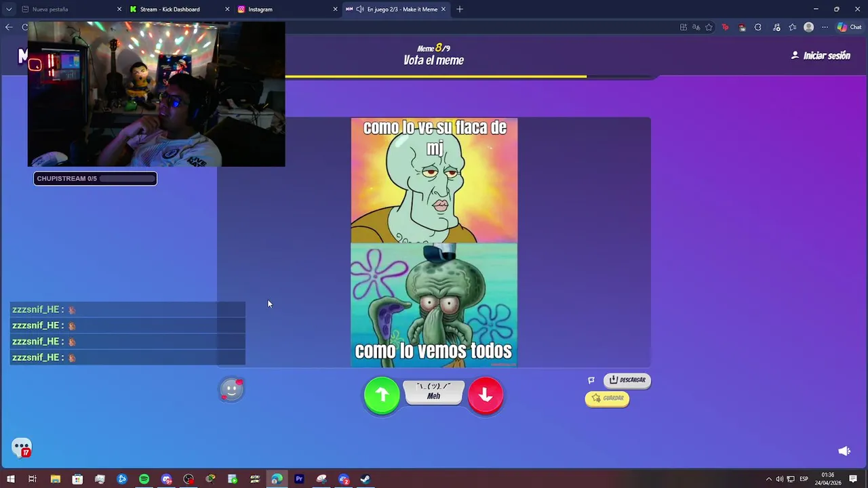
Task: Click the Vota el meme heading
Action: (433, 60)
